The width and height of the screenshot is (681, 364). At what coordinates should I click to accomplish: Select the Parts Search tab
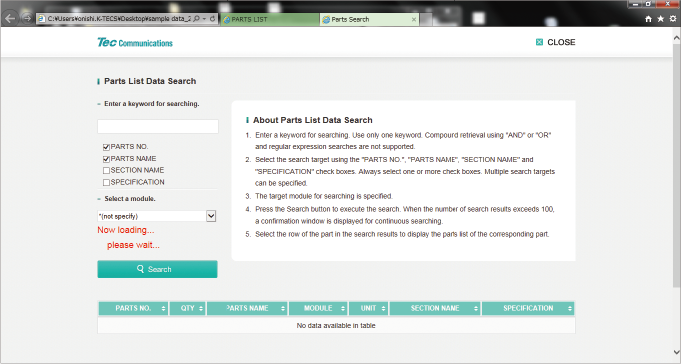click(x=369, y=20)
